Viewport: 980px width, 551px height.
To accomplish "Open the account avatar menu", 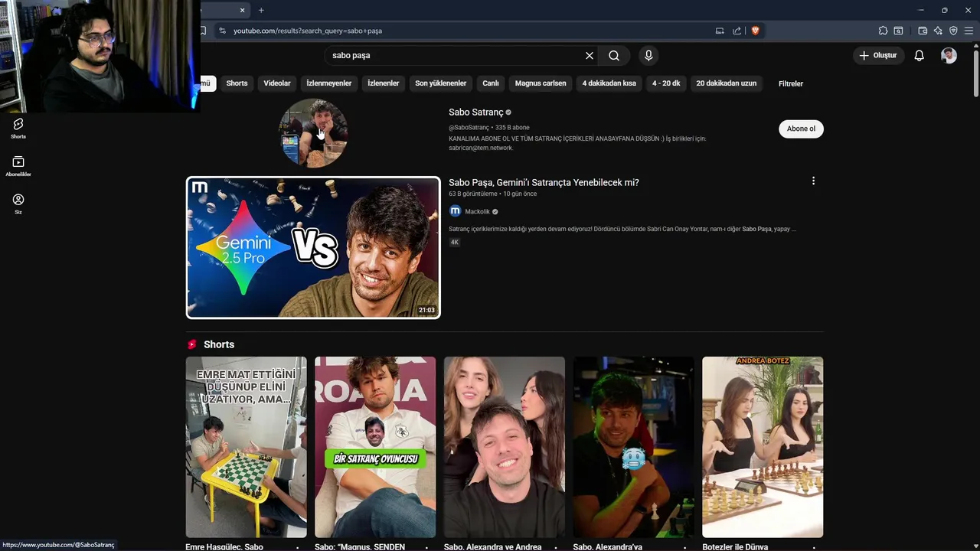I will (x=949, y=55).
